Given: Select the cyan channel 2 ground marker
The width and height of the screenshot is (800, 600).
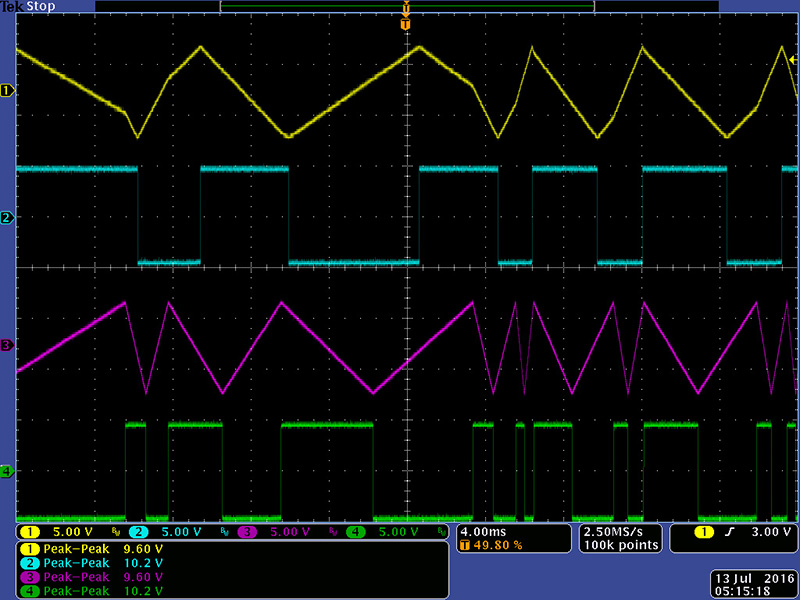Looking at the screenshot, I should 7,217.
